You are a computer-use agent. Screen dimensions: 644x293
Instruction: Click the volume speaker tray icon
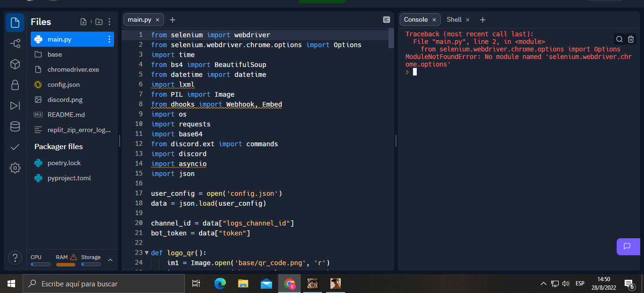[566, 284]
